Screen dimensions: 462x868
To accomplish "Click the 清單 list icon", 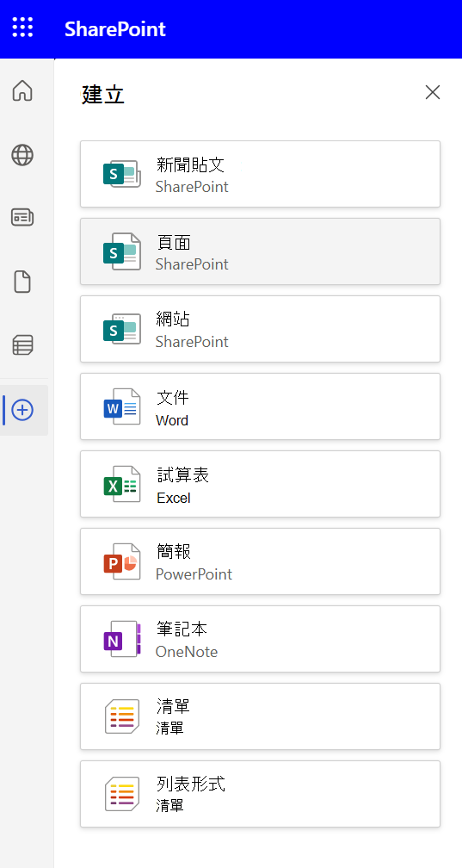I will point(122,716).
